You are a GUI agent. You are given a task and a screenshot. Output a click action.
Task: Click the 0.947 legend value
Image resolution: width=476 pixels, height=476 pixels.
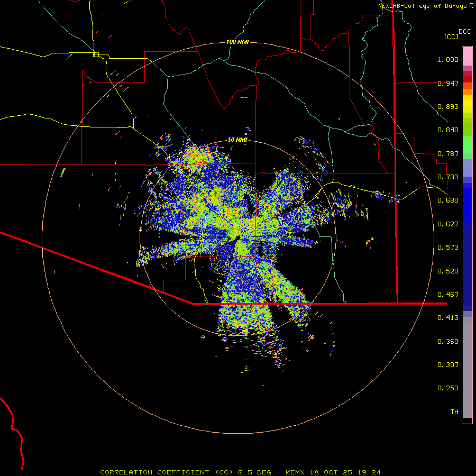(x=448, y=83)
